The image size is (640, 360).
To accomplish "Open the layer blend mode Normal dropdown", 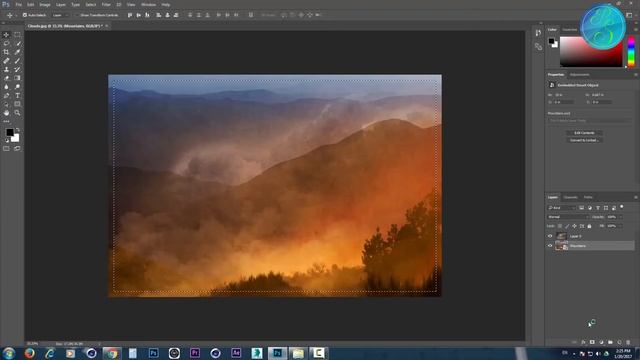I will pyautogui.click(x=568, y=217).
